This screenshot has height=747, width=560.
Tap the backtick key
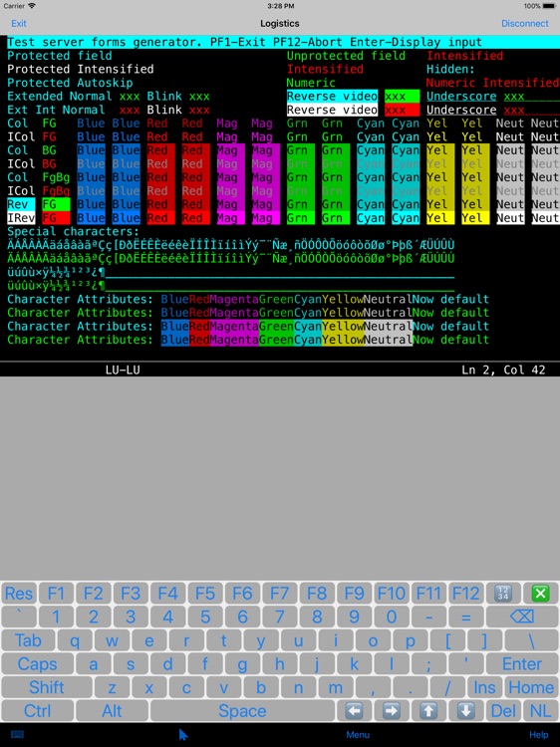pyautogui.click(x=19, y=617)
